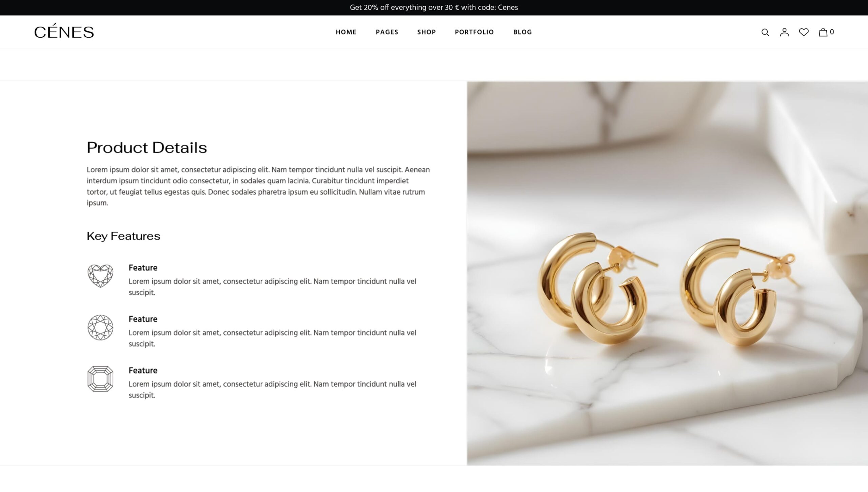Click the Key Features heading

coord(123,236)
